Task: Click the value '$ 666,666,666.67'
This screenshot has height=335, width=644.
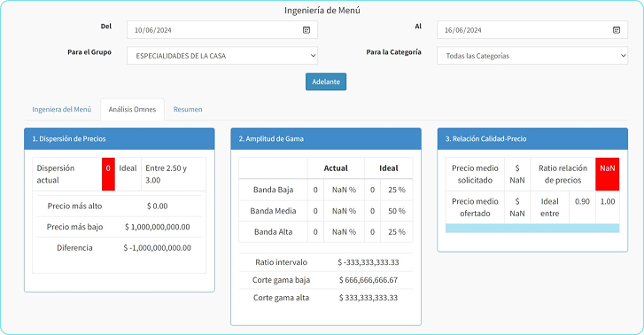Action: (x=369, y=280)
